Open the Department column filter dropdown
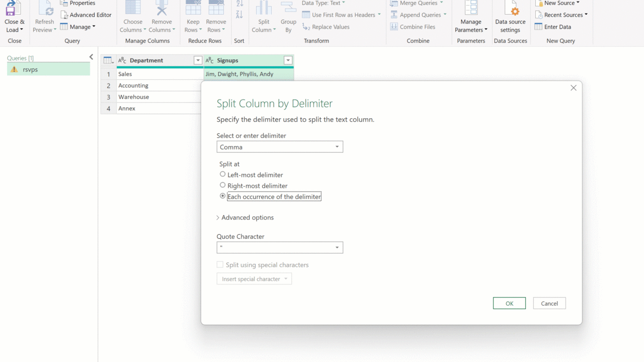644x362 pixels. (x=198, y=60)
